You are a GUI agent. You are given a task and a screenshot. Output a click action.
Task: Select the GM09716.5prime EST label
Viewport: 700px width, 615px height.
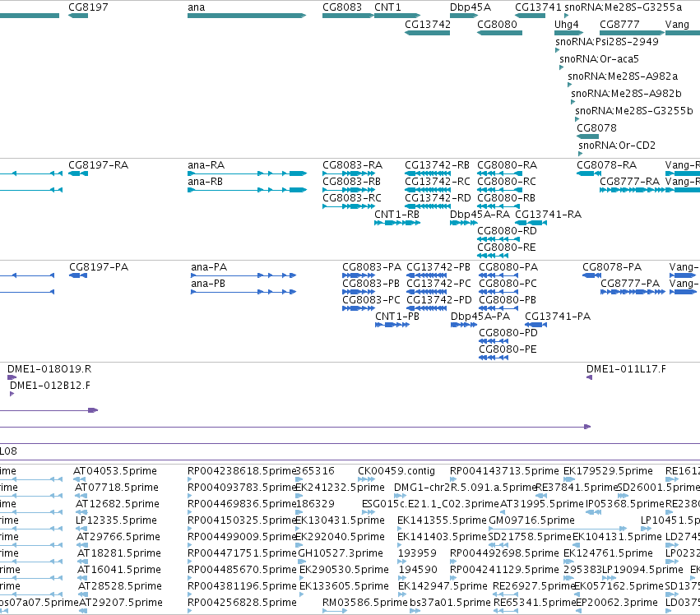[x=531, y=520]
